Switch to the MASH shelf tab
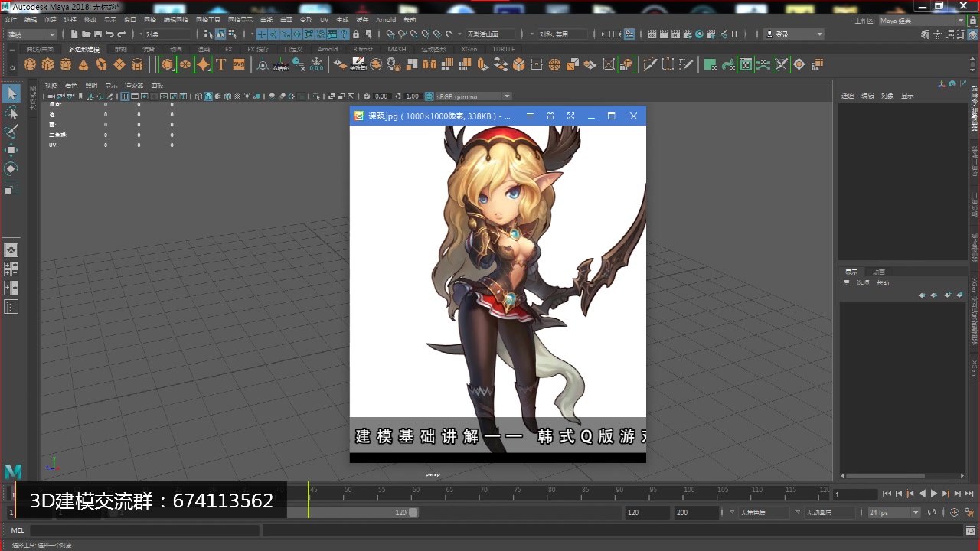 [x=397, y=49]
